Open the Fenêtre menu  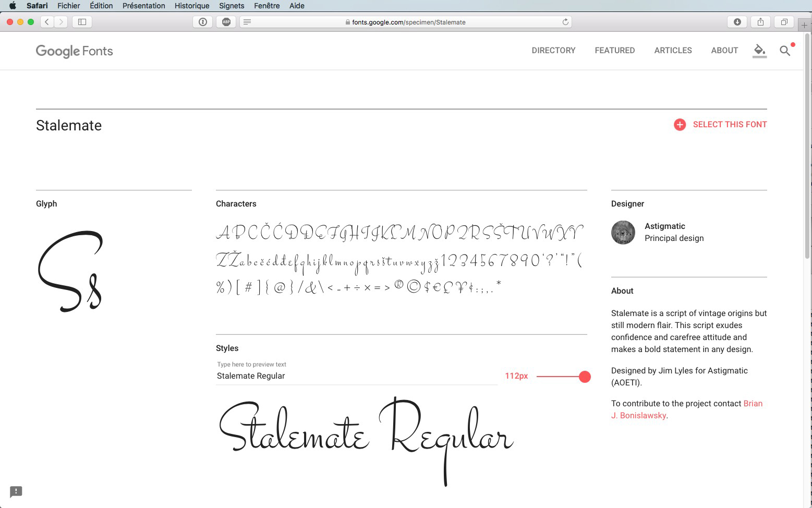266,6
